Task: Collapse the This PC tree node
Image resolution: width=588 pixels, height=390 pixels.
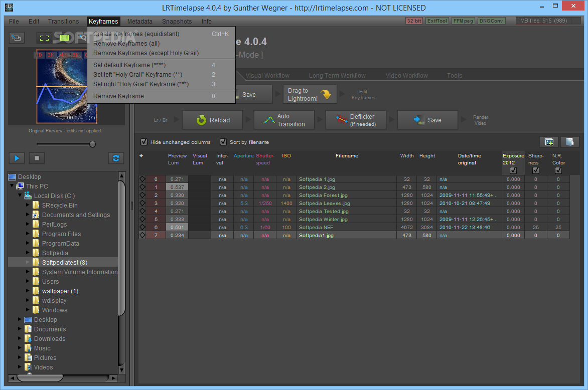Action: (12, 186)
